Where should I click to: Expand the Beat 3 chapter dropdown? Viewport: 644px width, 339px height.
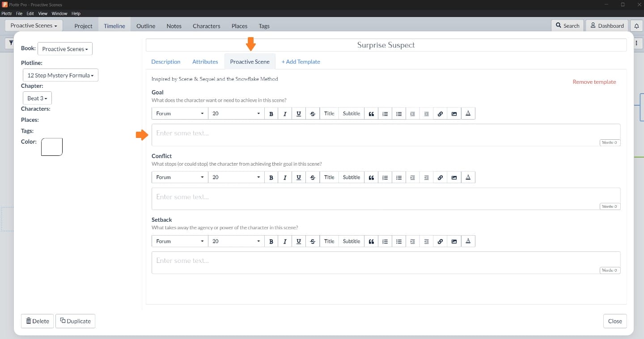point(37,98)
